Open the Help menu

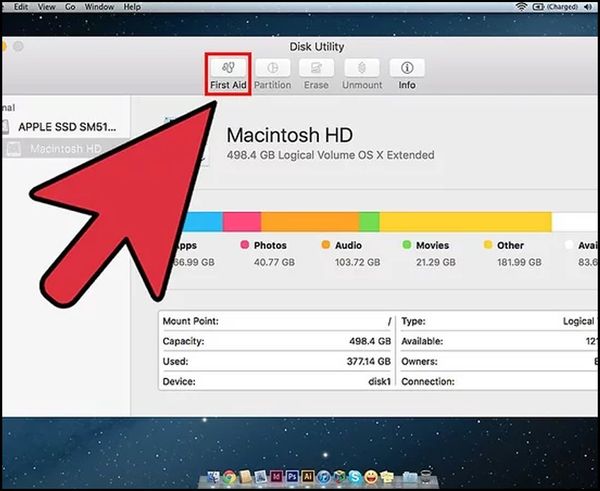133,7
